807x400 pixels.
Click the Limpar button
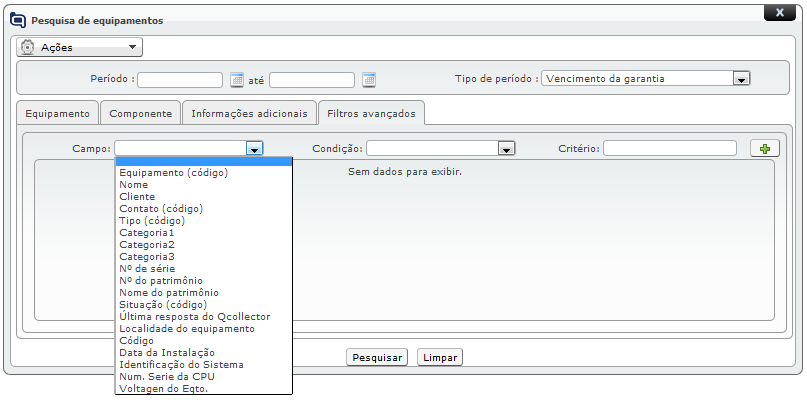tap(440, 357)
